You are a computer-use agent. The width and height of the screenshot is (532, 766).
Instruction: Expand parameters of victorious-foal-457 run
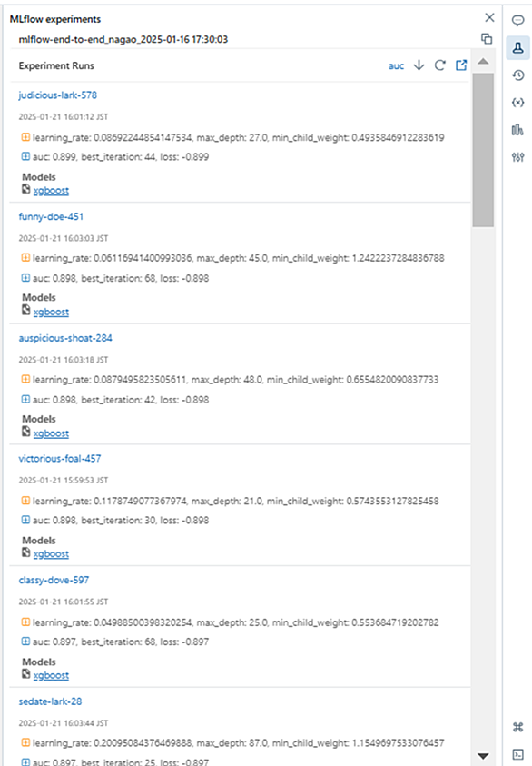(x=25, y=501)
